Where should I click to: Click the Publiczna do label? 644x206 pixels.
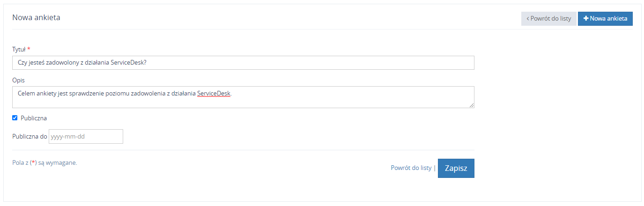coord(30,137)
